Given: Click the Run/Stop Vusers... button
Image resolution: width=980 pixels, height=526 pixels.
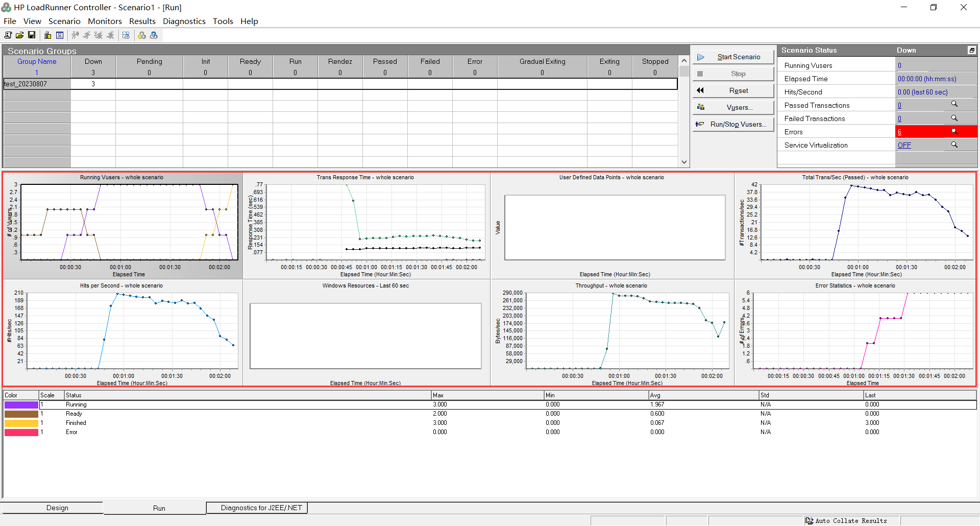Looking at the screenshot, I should click(733, 125).
